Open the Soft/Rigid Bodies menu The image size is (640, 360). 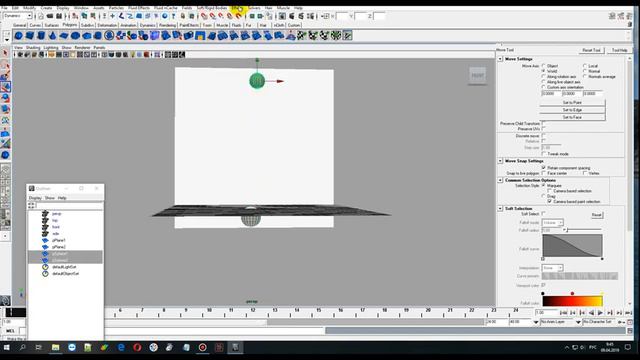[x=211, y=8]
